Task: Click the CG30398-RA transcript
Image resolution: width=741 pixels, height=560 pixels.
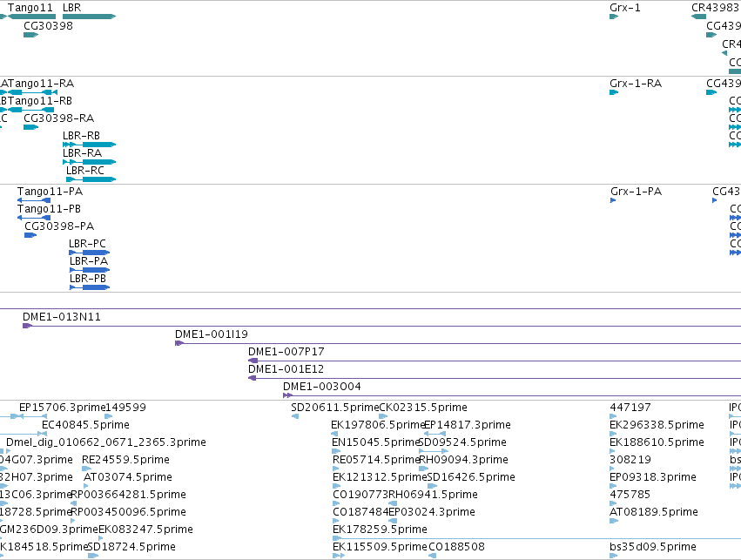Action: point(30,127)
